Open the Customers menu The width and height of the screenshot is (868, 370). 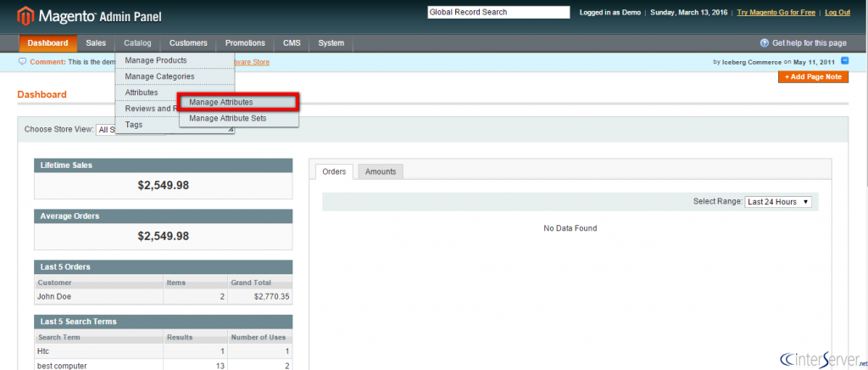tap(188, 43)
